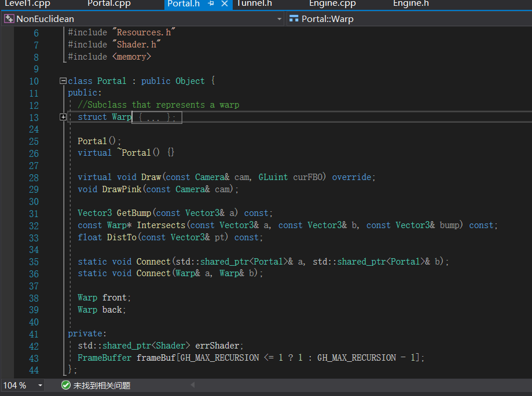
Task: Click the no issues found status text
Action: 102,385
